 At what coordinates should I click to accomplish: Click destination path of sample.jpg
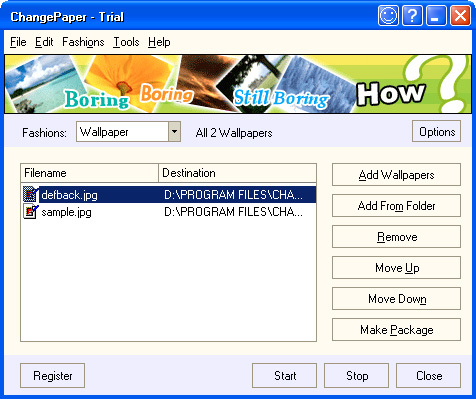click(233, 212)
